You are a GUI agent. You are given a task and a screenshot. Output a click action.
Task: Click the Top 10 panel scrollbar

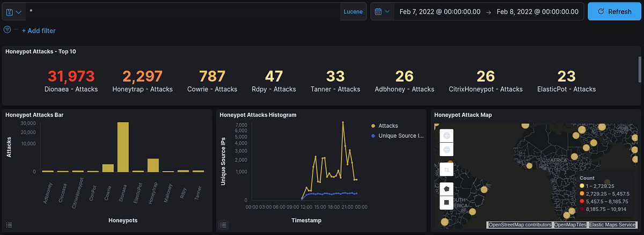[x=639, y=69]
